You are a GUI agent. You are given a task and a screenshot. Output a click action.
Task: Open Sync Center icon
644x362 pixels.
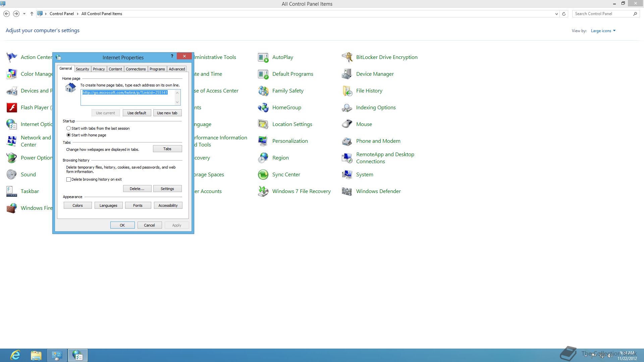pos(263,175)
